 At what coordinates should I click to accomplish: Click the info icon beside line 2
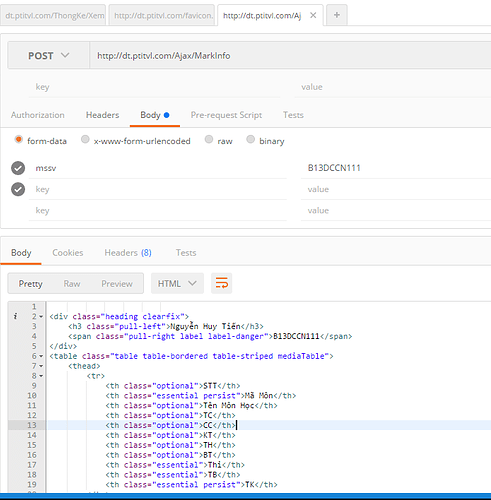click(15, 316)
